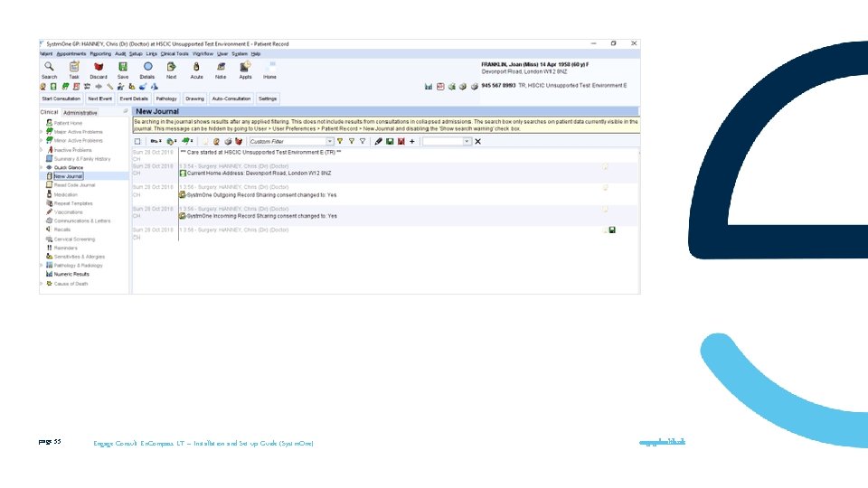Screen dimensions: 868x488
Task: Expand Cause of Death tree node
Action: click(x=42, y=283)
